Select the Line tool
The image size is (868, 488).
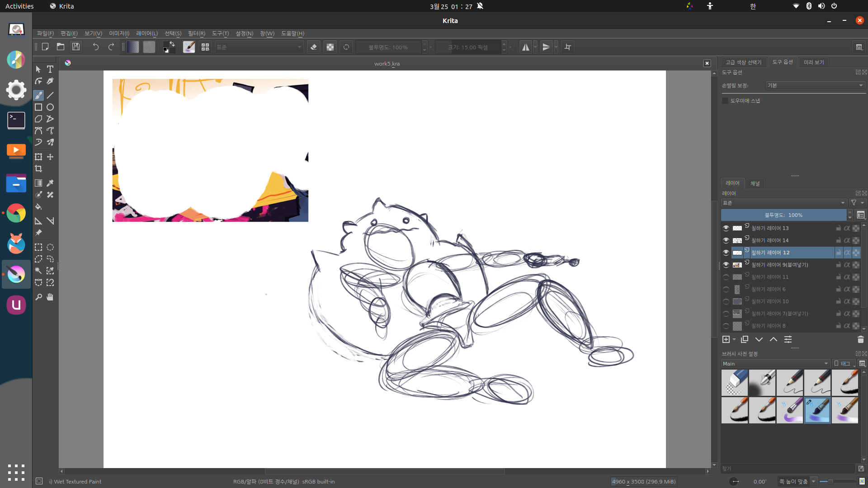click(x=50, y=95)
